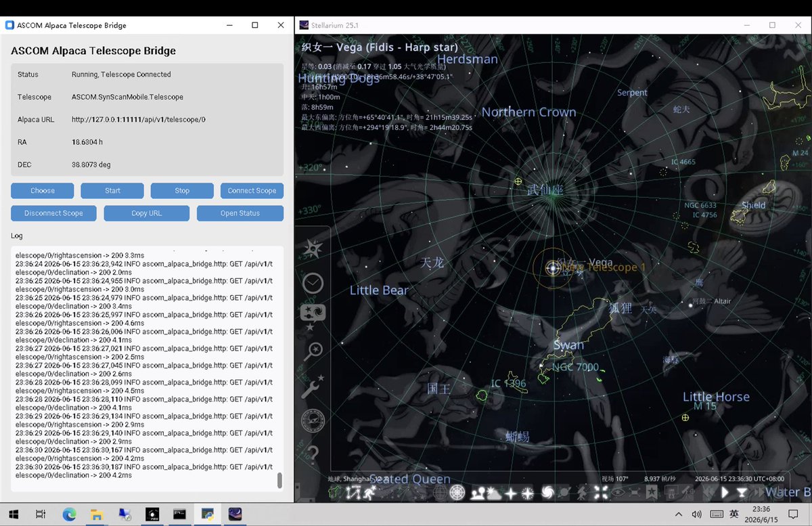Start the Alpaca bridge server
812x526 pixels.
pos(112,191)
